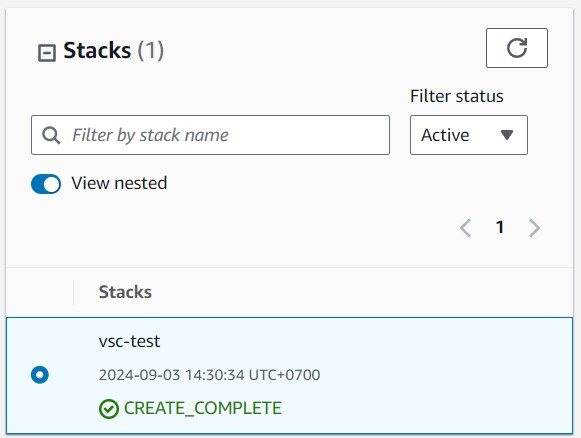Screen dimensions: 581x438
Task: Select the vsc-test radio button
Action: [40, 375]
